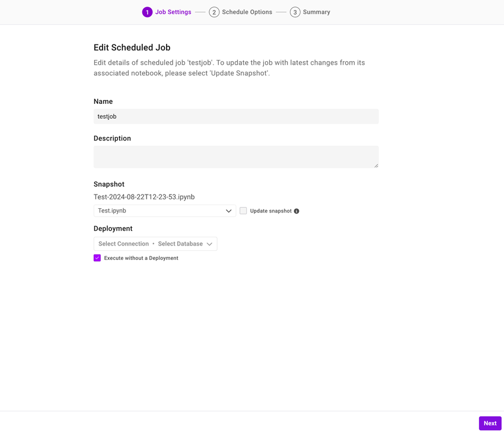
Task: Select the Job Settings step label
Action: pyautogui.click(x=173, y=12)
